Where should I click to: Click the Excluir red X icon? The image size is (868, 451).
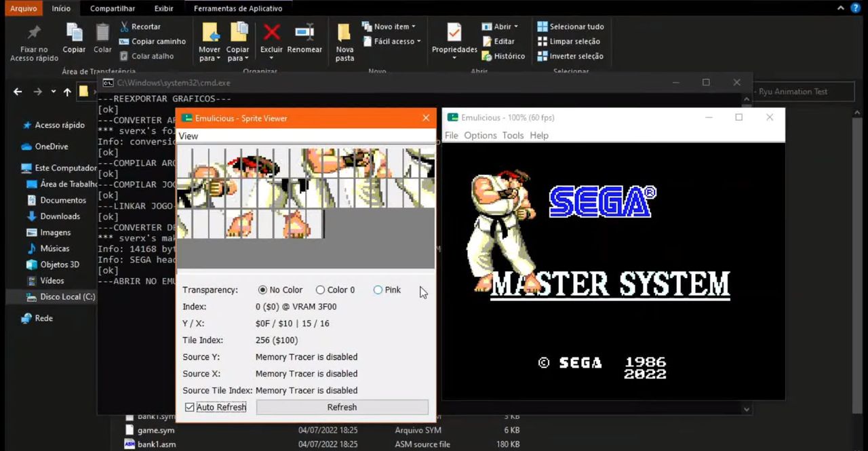(271, 32)
